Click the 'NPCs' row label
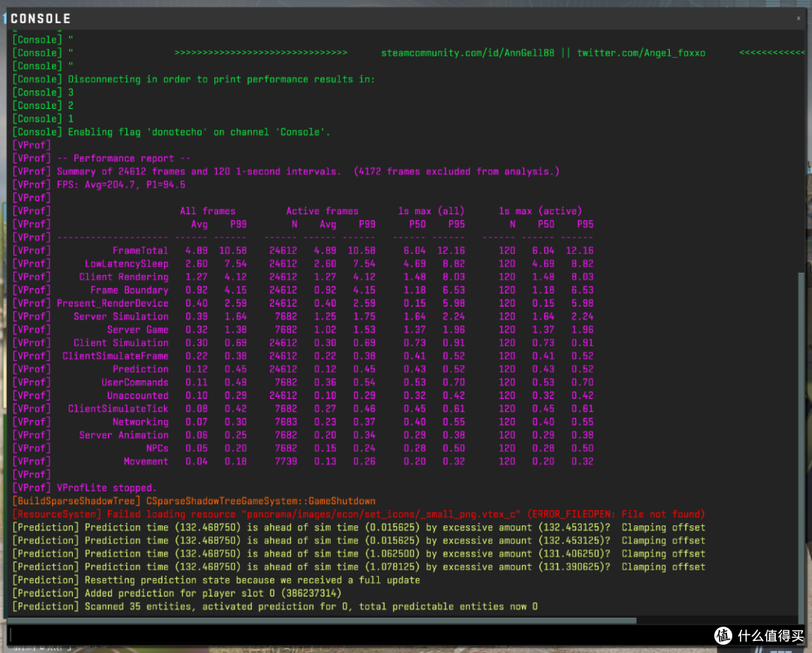This screenshot has width=812, height=653. (157, 449)
